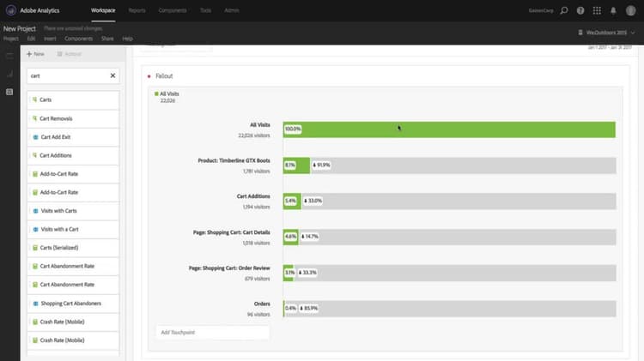The image size is (644, 361).
Task: Click the 91.9% fallout label
Action: tap(321, 165)
